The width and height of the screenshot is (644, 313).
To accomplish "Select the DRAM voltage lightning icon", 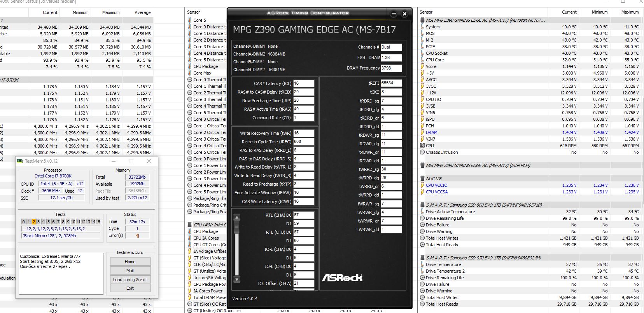I will [422, 132].
